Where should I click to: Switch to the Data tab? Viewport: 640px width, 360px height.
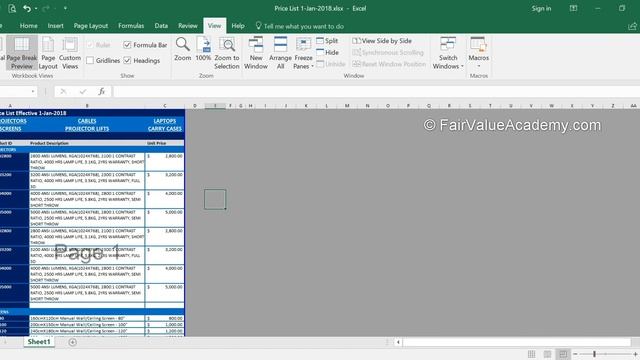[x=161, y=26]
